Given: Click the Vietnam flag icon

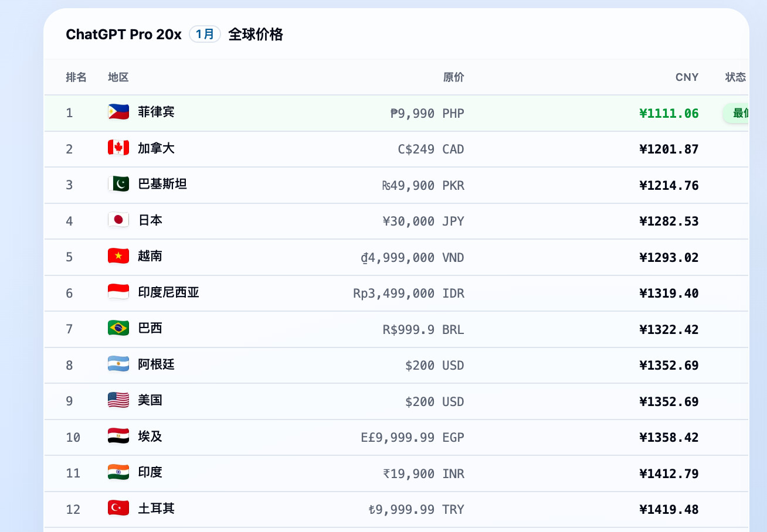Looking at the screenshot, I should click(x=118, y=256).
